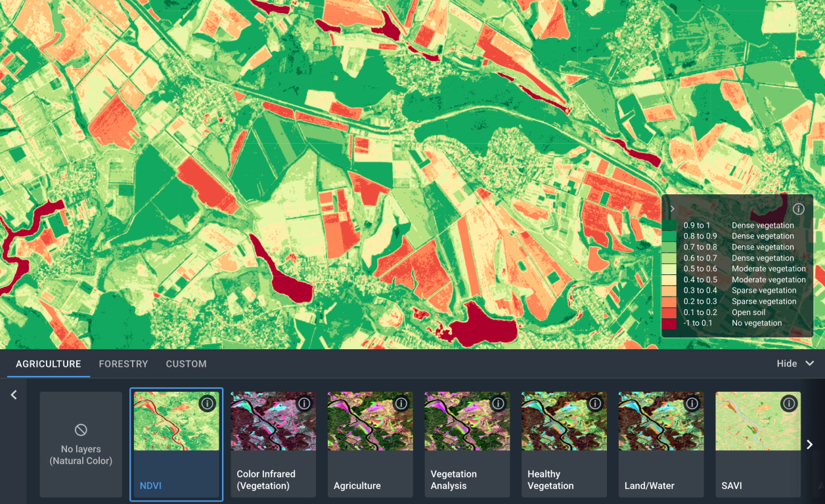Show next layers with right arrow
This screenshot has height=504, width=825.
tap(810, 444)
